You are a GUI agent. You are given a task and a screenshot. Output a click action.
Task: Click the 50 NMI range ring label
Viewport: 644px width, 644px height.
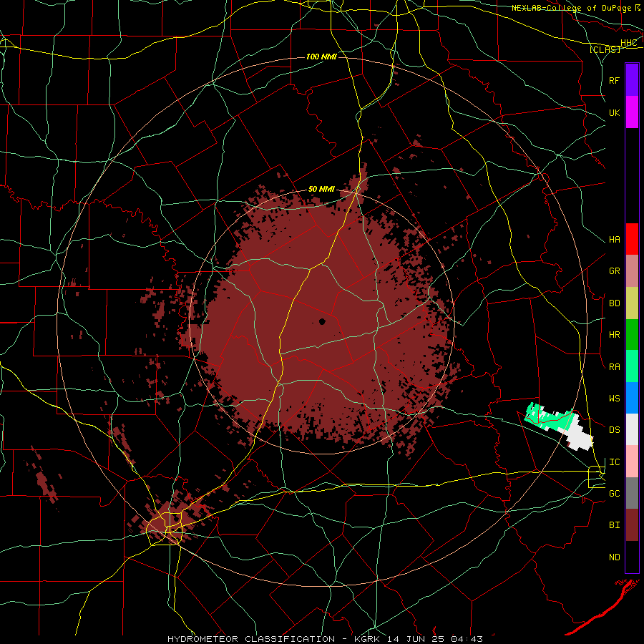point(321,189)
